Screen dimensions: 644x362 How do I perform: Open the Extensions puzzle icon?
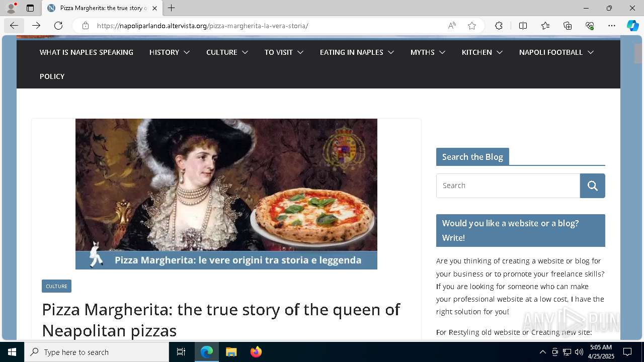click(499, 26)
